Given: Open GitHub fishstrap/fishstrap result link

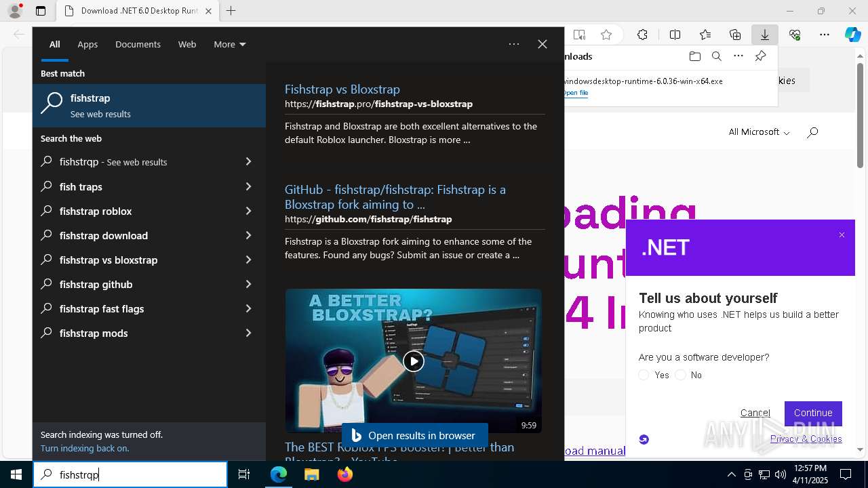Looking at the screenshot, I should [395, 197].
